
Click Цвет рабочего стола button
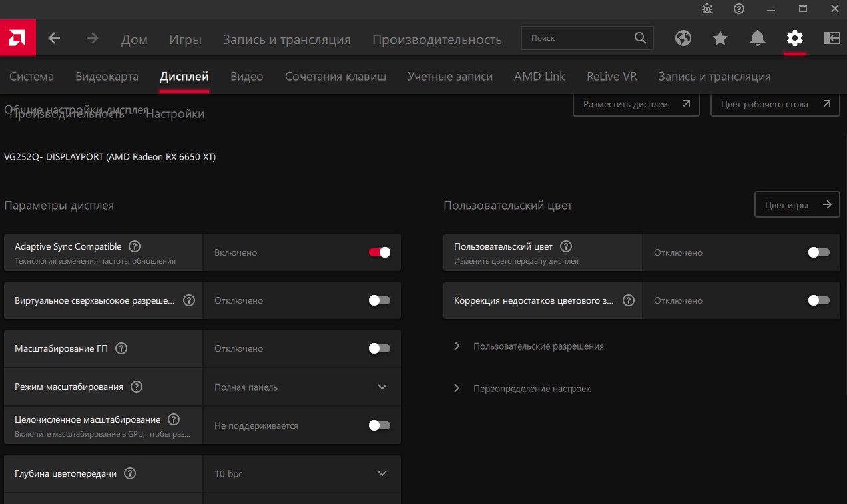[x=775, y=104]
